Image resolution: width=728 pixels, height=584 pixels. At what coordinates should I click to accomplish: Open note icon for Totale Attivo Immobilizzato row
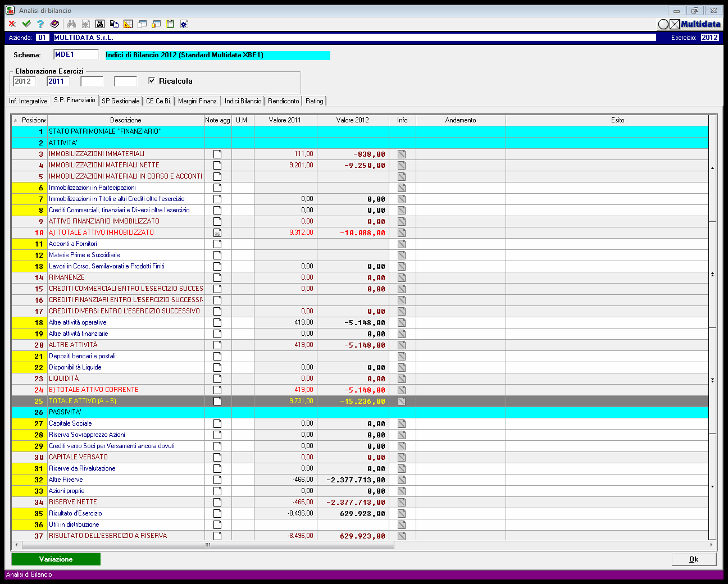pos(217,232)
